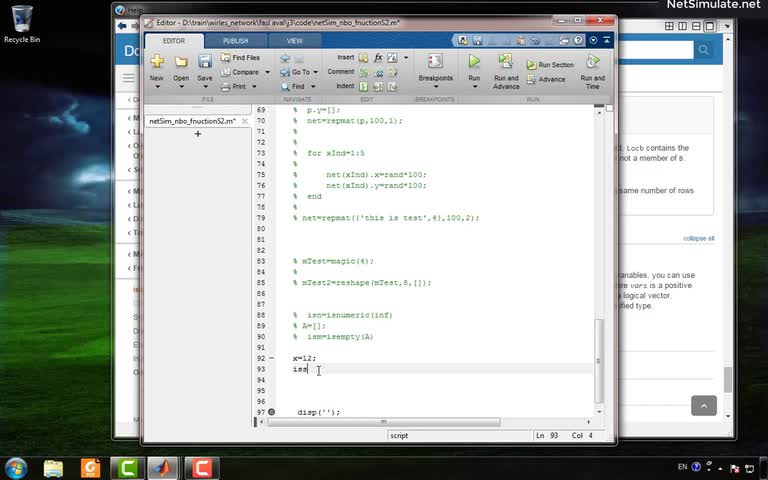The image size is (768, 480).
Task: Click the Save floppy disk icon
Action: [x=205, y=61]
